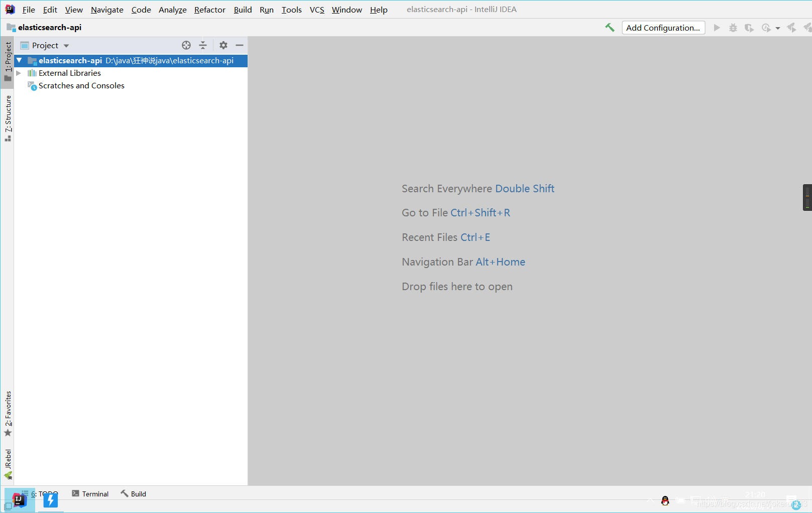This screenshot has width=812, height=513.
Task: Open the Build tool window tab
Action: [x=134, y=494]
